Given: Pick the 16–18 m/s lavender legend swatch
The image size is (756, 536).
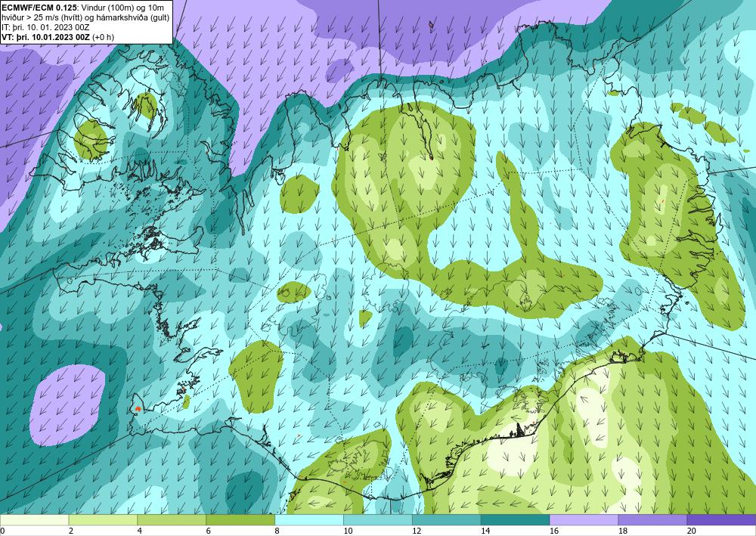Looking at the screenshot, I should 584,520.
